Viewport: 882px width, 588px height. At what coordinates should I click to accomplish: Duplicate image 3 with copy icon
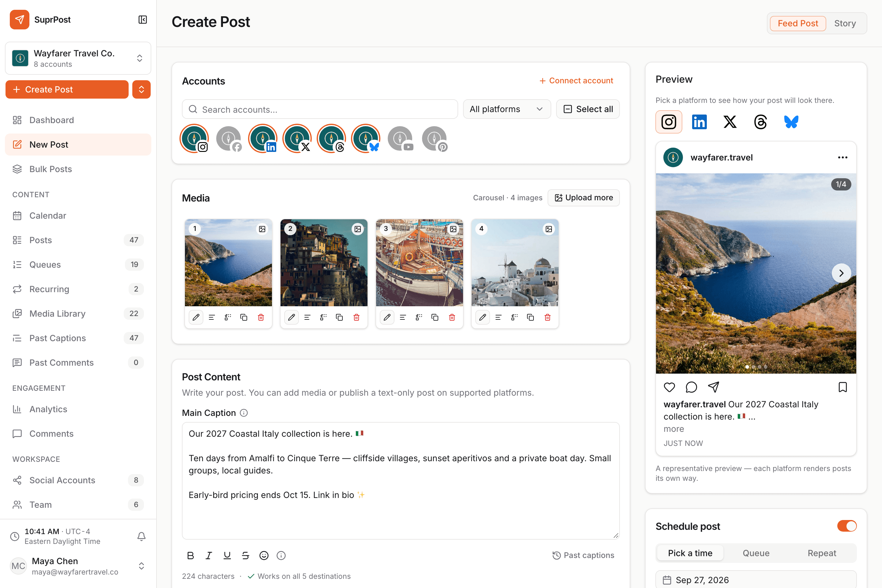[435, 317]
